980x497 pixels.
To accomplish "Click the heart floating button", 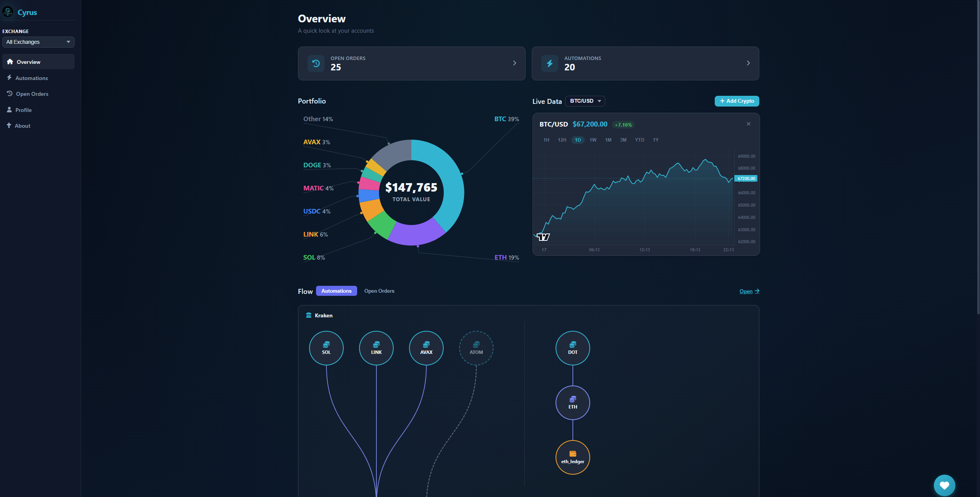I will pos(945,485).
